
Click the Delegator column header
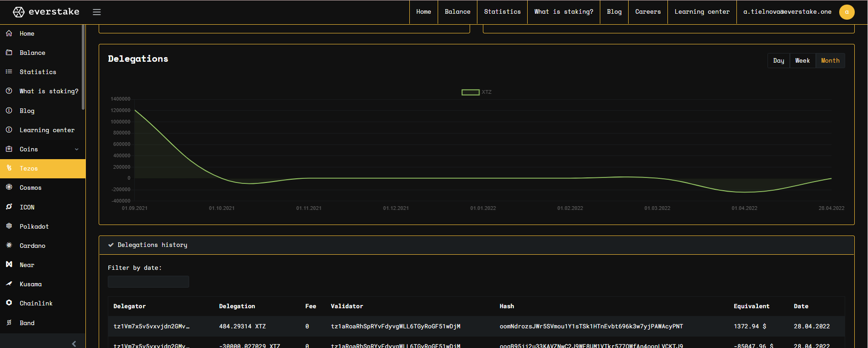pos(130,306)
